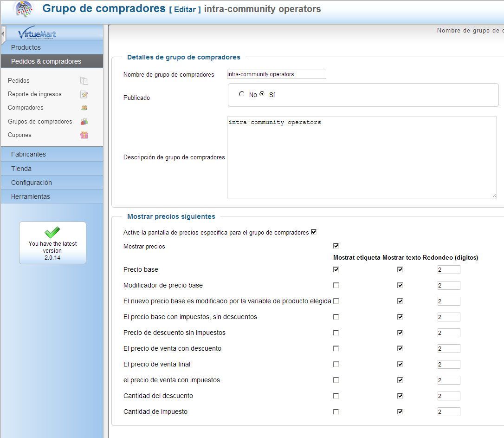Viewport: 504px width, 438px height.
Task: Toggle Modificador de precio base text checkbox
Action: [x=400, y=285]
